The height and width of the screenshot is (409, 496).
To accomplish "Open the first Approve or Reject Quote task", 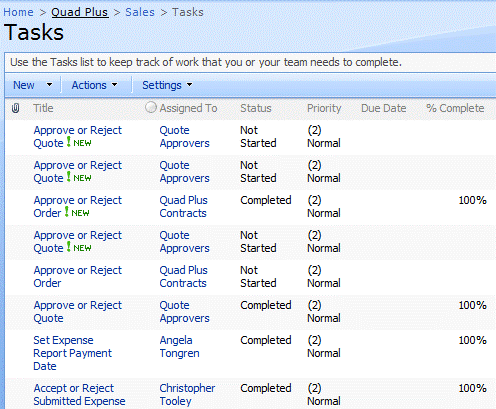I will (x=78, y=137).
